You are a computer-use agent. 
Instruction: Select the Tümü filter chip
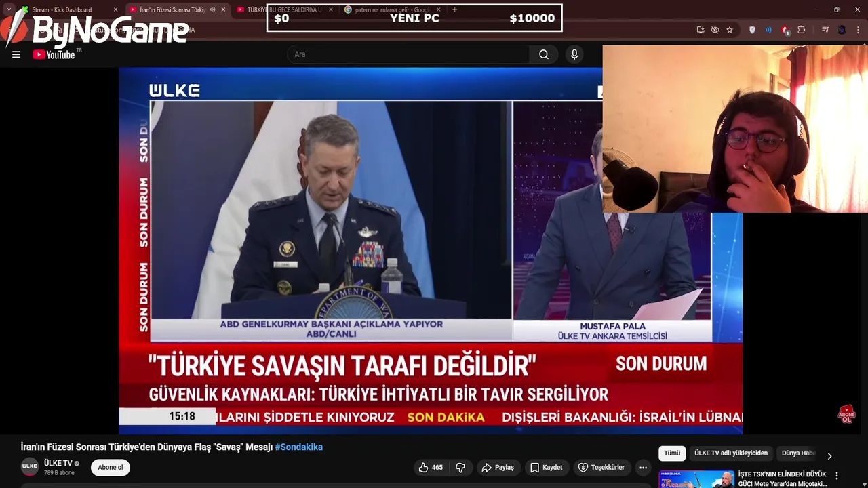coord(672,453)
